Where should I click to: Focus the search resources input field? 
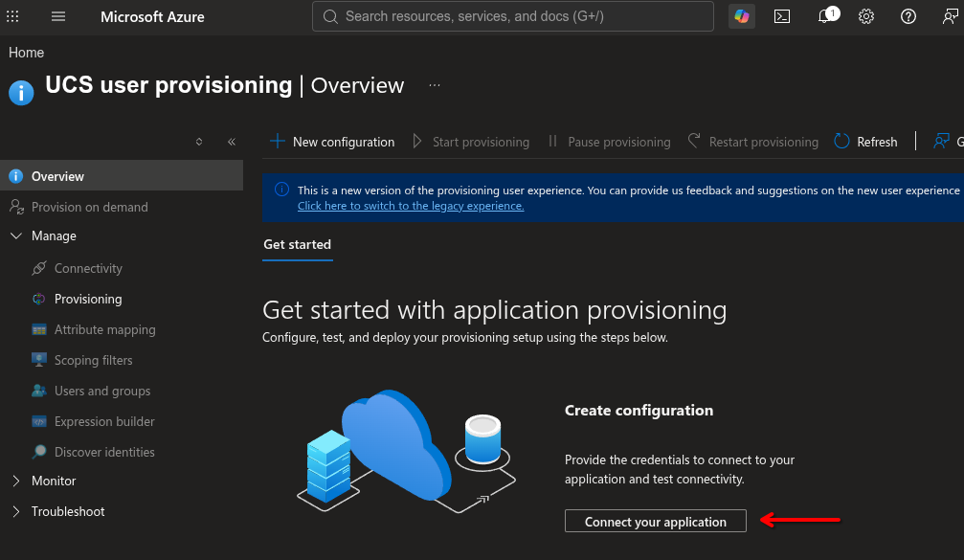(x=513, y=16)
